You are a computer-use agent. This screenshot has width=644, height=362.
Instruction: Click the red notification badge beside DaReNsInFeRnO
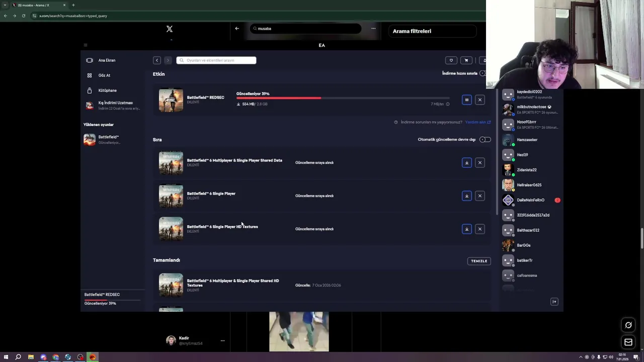pos(557,200)
